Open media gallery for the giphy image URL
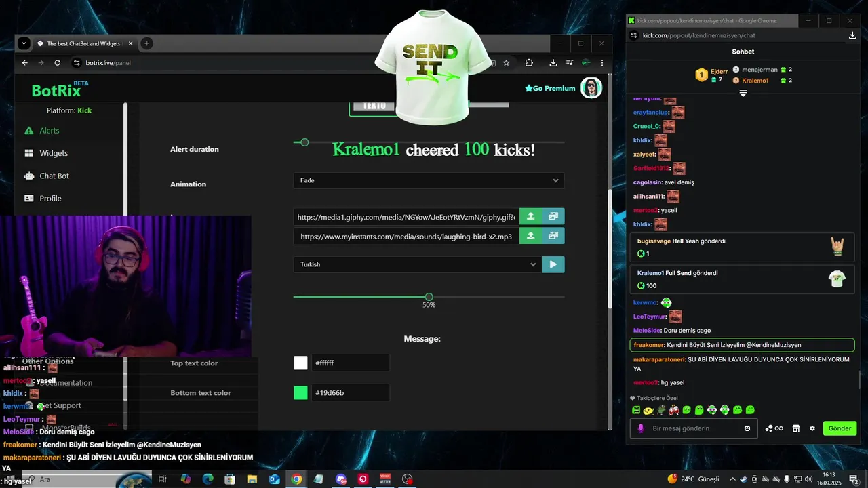 coord(553,216)
